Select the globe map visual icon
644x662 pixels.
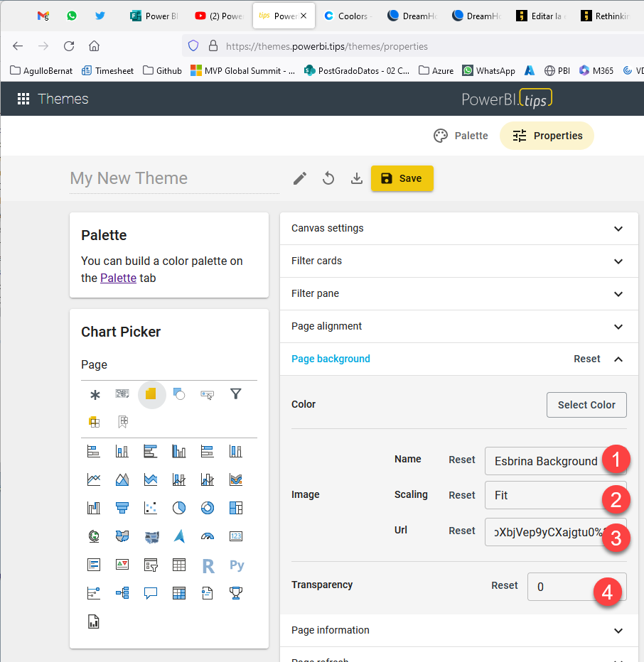(x=93, y=536)
